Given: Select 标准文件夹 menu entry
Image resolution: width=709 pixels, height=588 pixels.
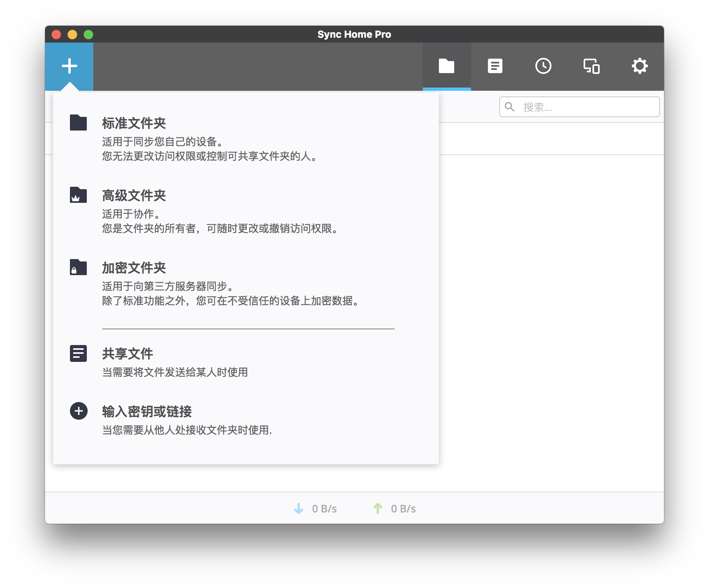Looking at the screenshot, I should click(134, 123).
